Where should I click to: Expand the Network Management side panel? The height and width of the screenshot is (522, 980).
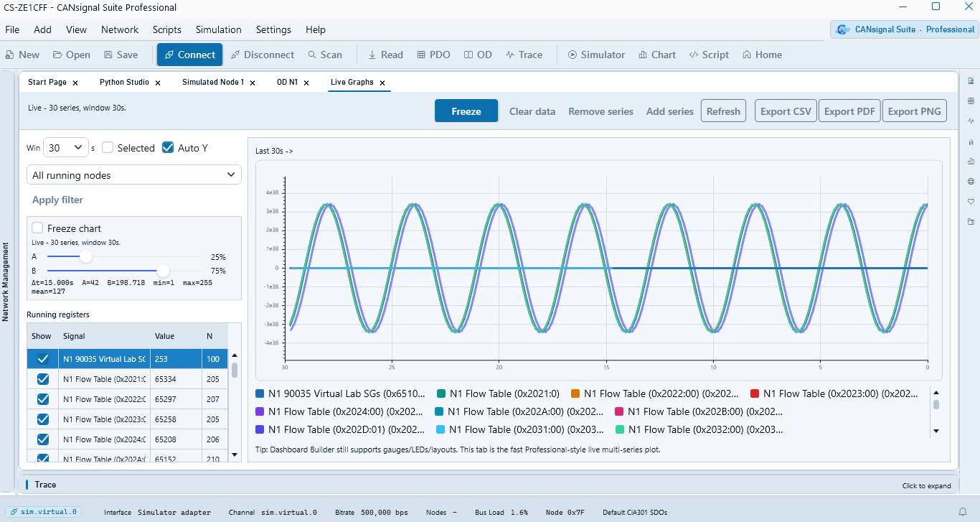tap(6, 281)
